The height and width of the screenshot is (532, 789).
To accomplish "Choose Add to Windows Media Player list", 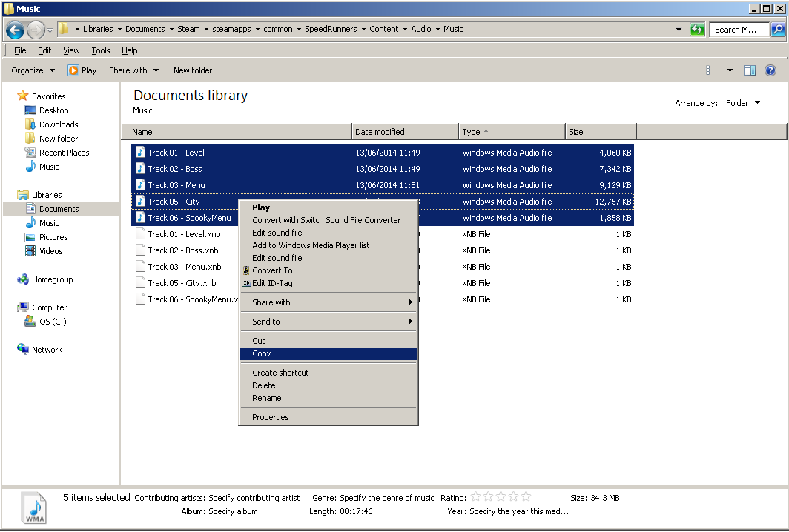I will click(328, 245).
